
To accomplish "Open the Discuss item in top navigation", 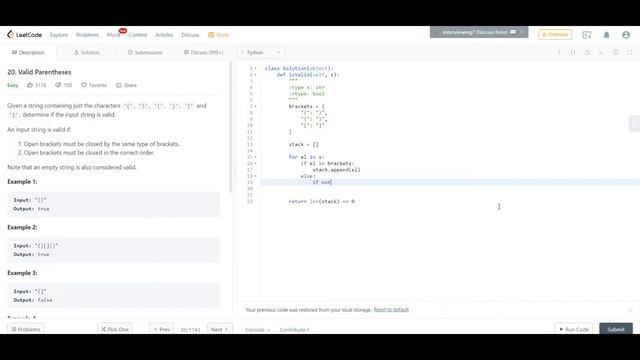I will (x=190, y=35).
